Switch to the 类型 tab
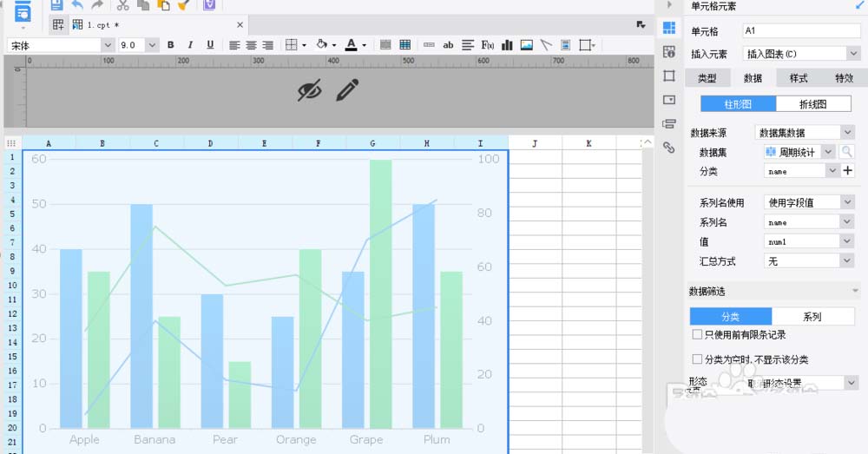The image size is (868, 454). click(707, 78)
